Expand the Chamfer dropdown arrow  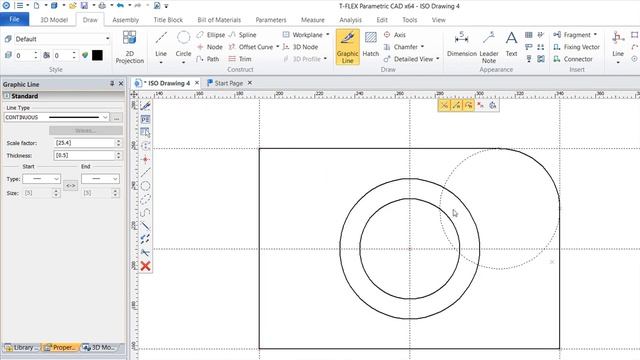(x=422, y=47)
